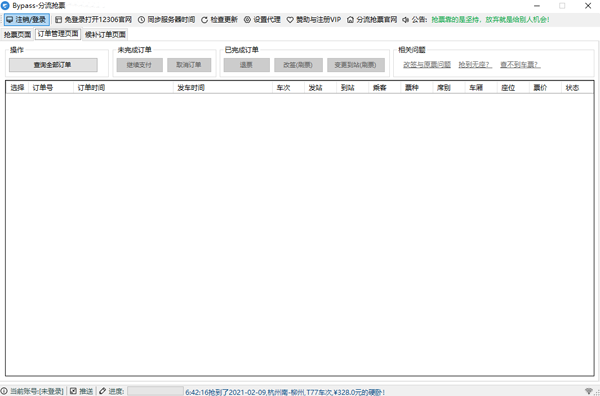Click the 改签(刷票) button
This screenshot has width=600, height=396.
point(298,65)
